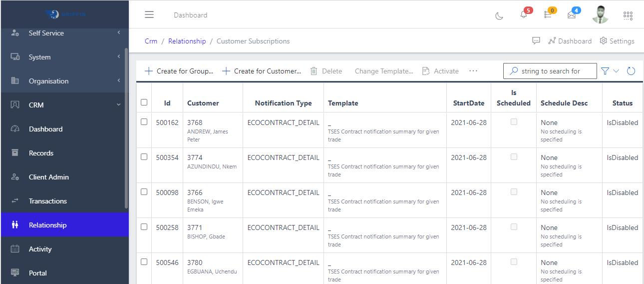This screenshot has width=644, height=284.
Task: Open Transactions sidebar item
Action: (64, 201)
